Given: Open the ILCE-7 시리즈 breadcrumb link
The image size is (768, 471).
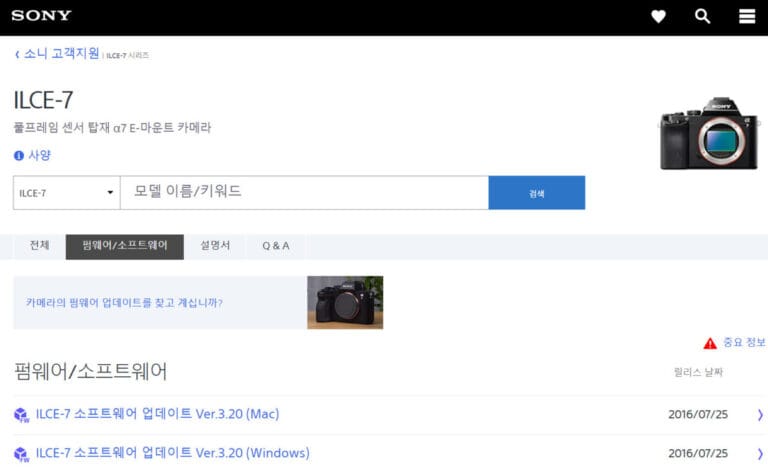Looking at the screenshot, I should click(127, 55).
